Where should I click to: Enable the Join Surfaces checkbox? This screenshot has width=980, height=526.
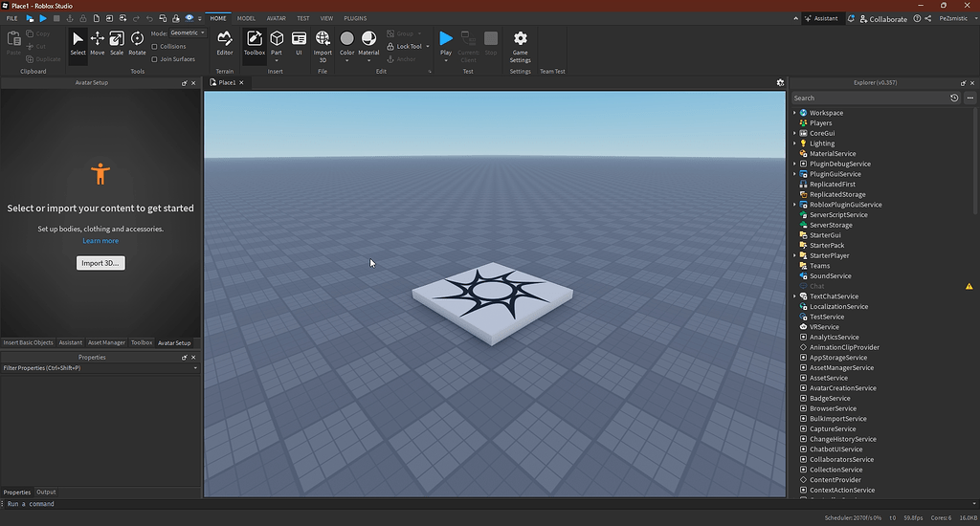tap(155, 59)
